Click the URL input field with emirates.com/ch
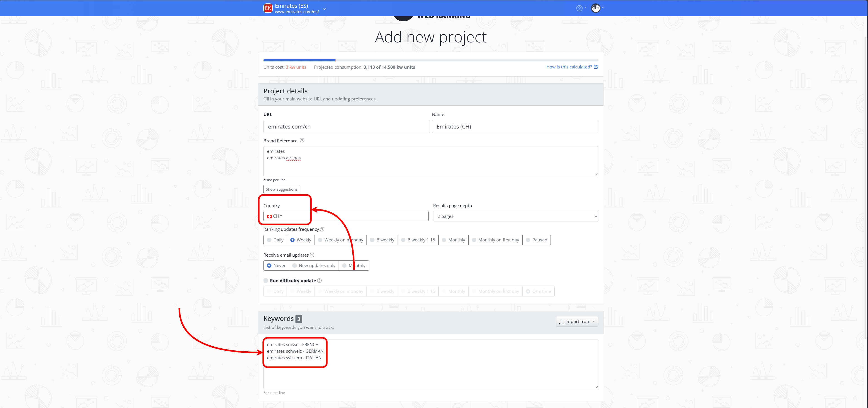The width and height of the screenshot is (868, 408). click(346, 126)
